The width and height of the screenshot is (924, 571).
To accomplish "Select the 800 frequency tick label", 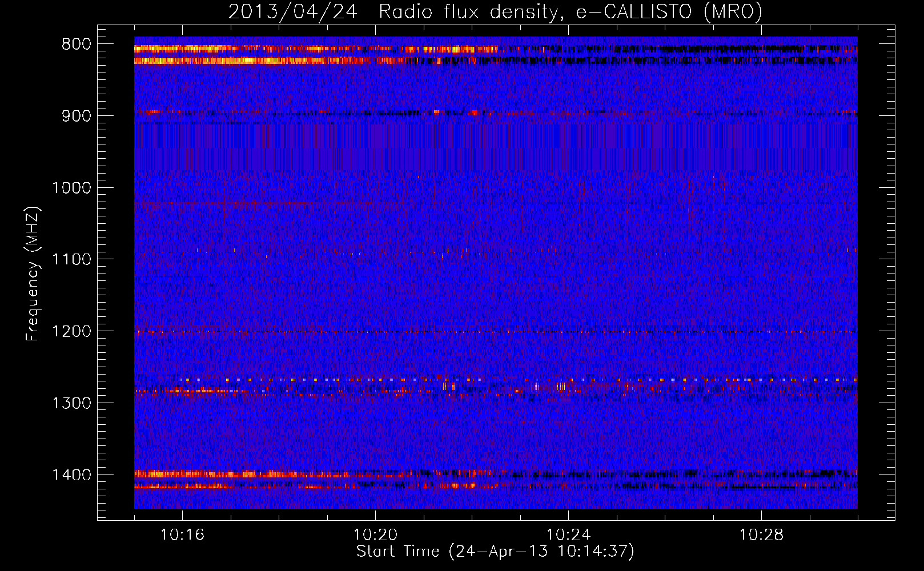I will [x=77, y=45].
